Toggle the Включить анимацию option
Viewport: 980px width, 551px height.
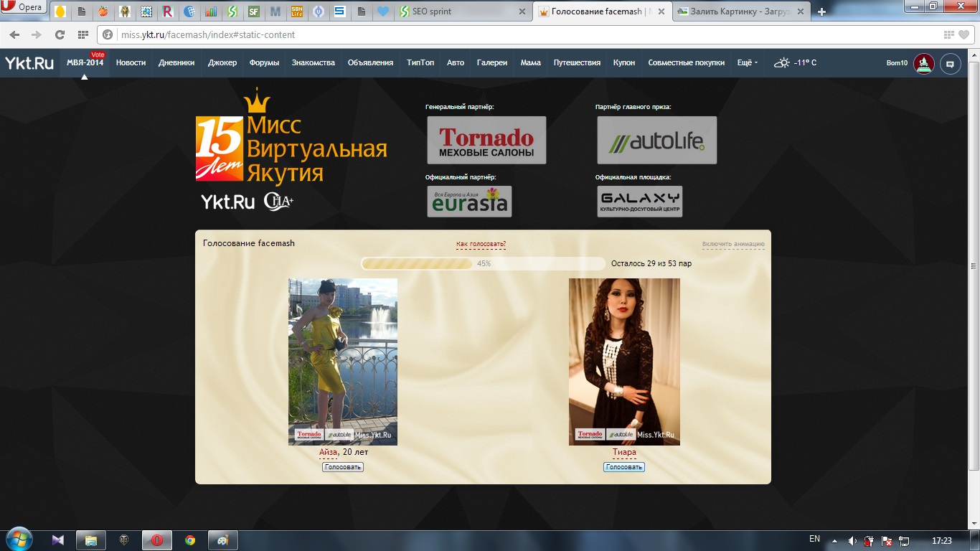tap(733, 245)
